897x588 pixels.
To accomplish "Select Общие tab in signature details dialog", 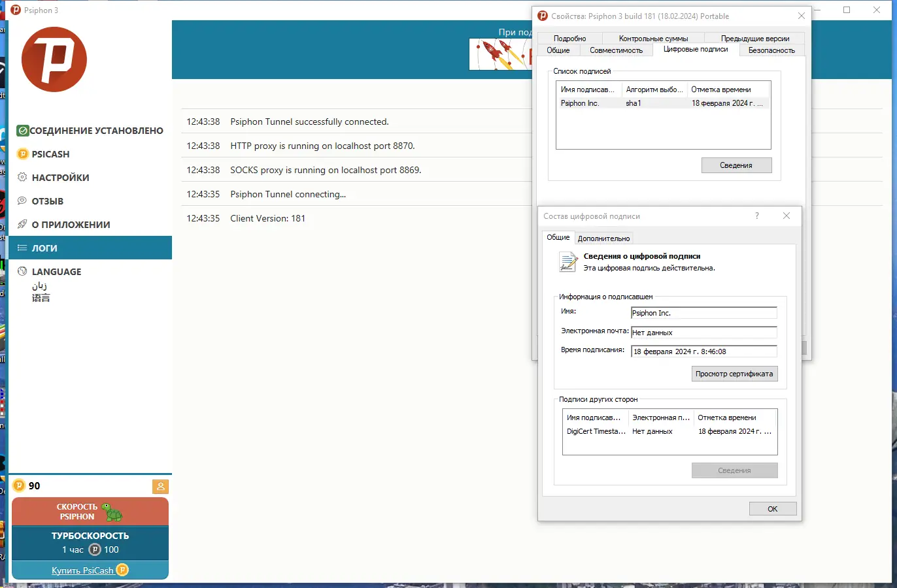I will [x=558, y=237].
